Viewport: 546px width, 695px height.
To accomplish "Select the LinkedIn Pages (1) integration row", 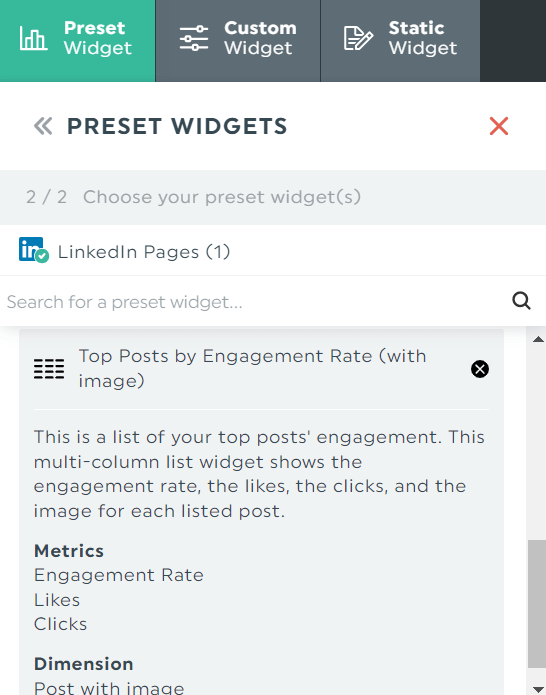I will pos(273,250).
